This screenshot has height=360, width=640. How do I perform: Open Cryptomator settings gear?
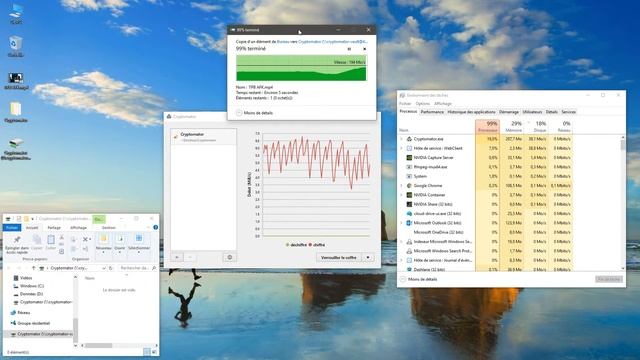(x=229, y=258)
